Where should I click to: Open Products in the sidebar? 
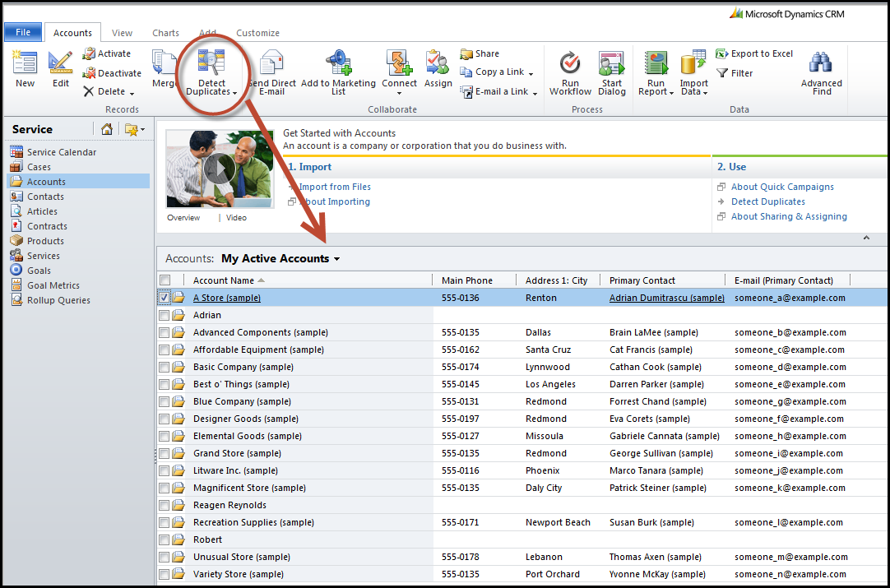pyautogui.click(x=45, y=241)
